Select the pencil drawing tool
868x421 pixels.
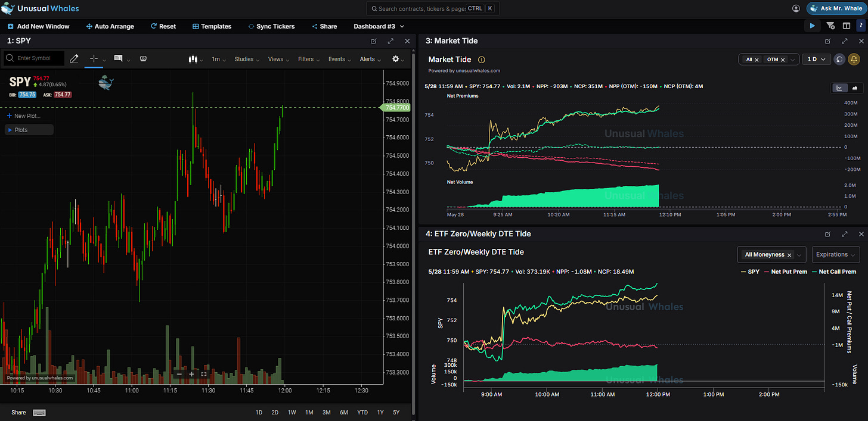[x=74, y=58]
